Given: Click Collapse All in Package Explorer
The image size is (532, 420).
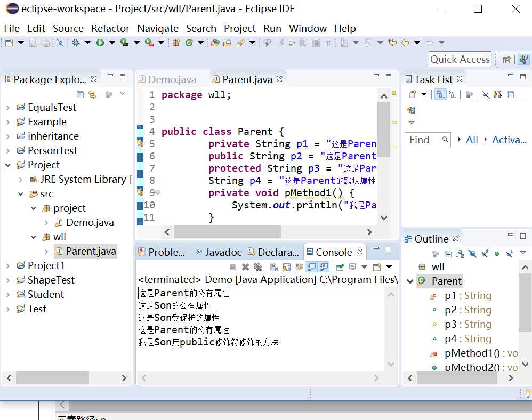Looking at the screenshot, I should point(80,95).
